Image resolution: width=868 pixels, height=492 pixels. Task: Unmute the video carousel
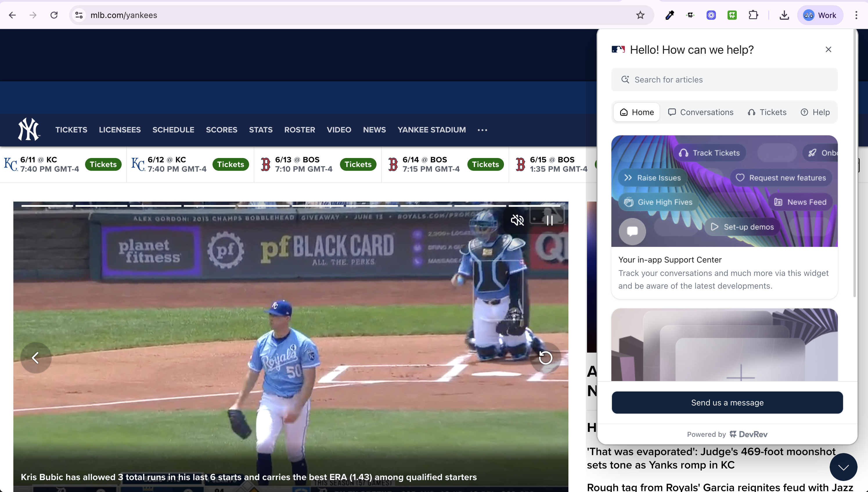click(x=517, y=220)
